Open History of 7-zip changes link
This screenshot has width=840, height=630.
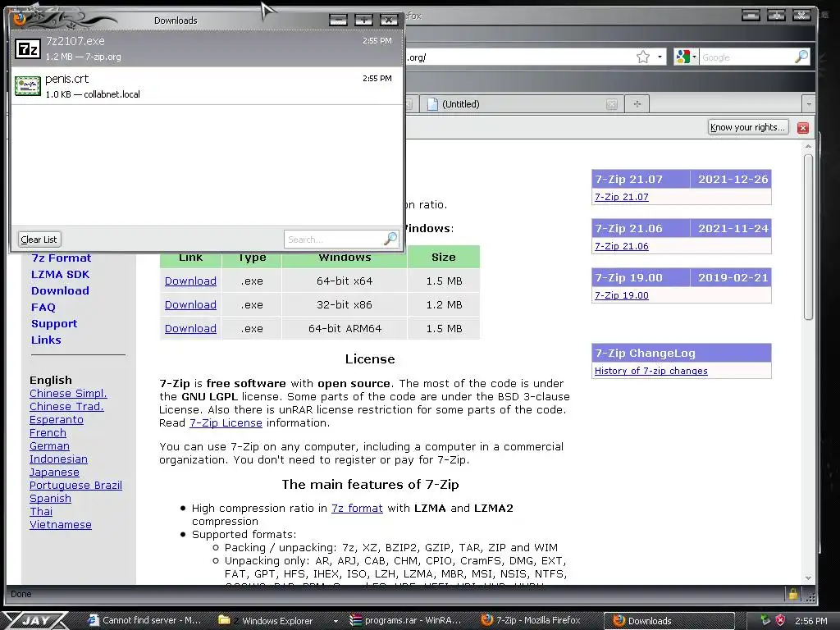click(x=651, y=371)
